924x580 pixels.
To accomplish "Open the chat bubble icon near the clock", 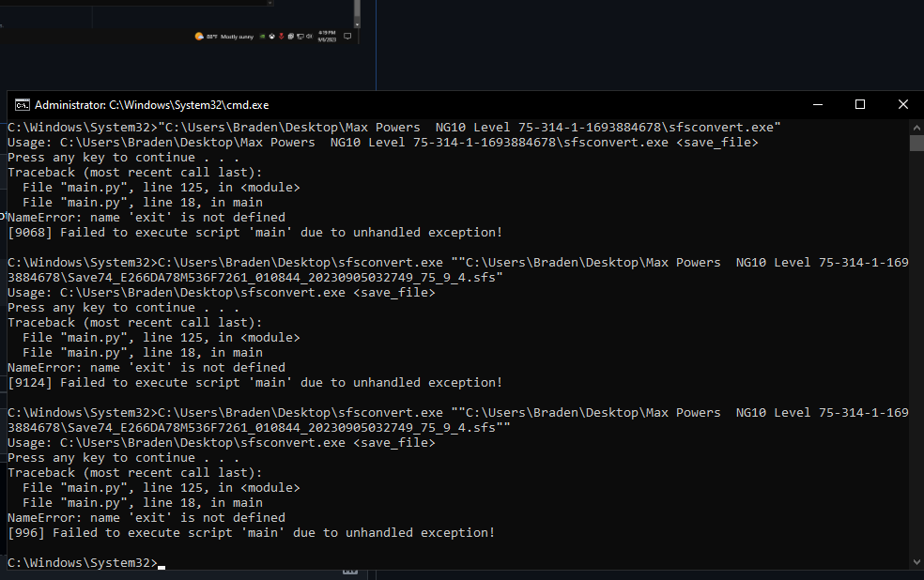I will [x=347, y=36].
